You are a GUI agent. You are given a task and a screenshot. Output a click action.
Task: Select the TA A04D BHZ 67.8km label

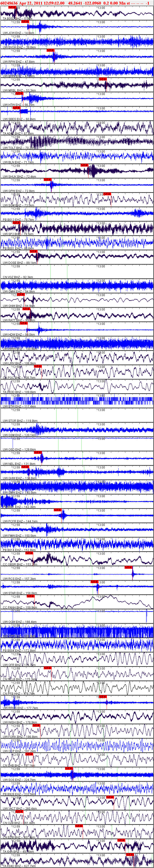[19, 133]
